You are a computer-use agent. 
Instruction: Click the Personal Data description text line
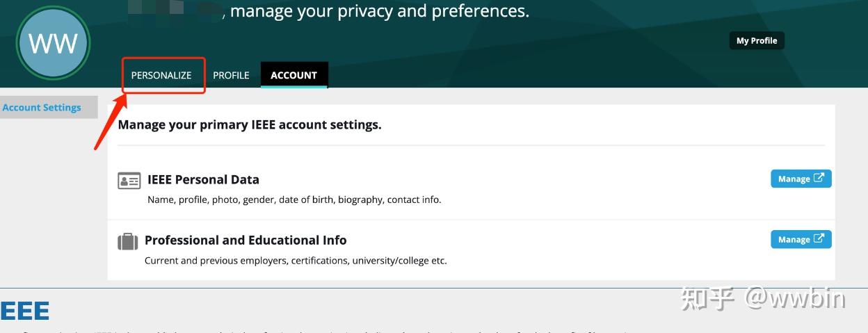click(x=294, y=200)
